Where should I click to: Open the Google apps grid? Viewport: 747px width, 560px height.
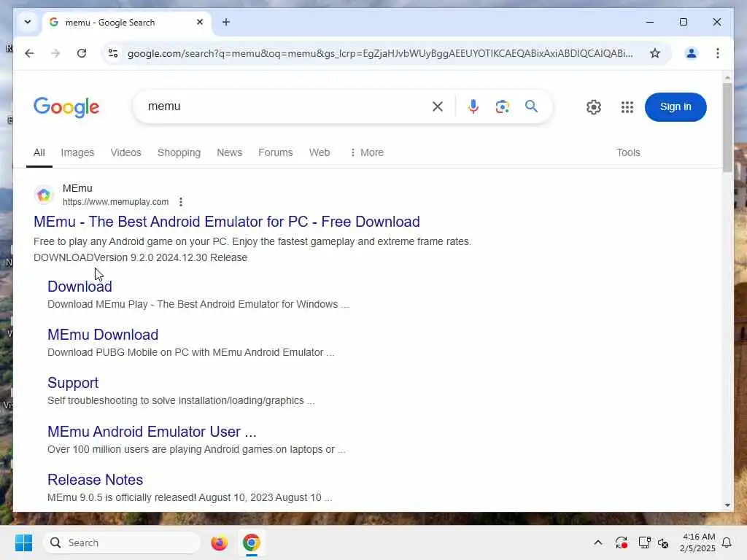tap(627, 106)
